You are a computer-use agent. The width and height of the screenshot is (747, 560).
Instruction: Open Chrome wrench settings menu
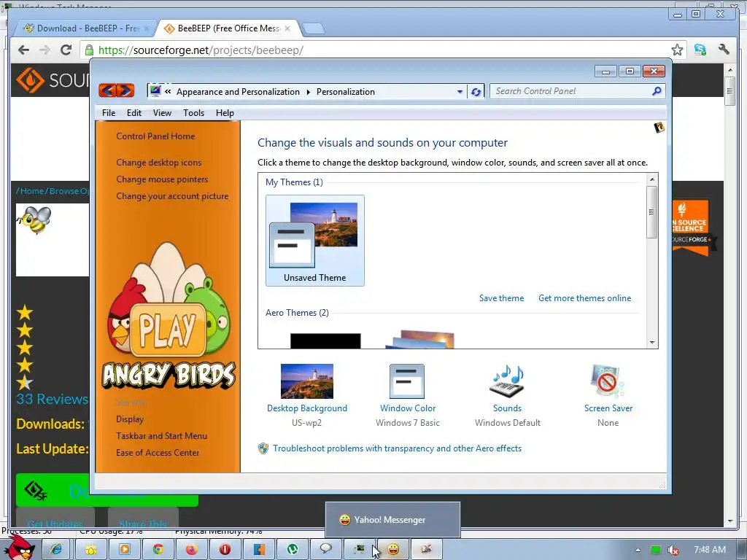click(x=724, y=50)
